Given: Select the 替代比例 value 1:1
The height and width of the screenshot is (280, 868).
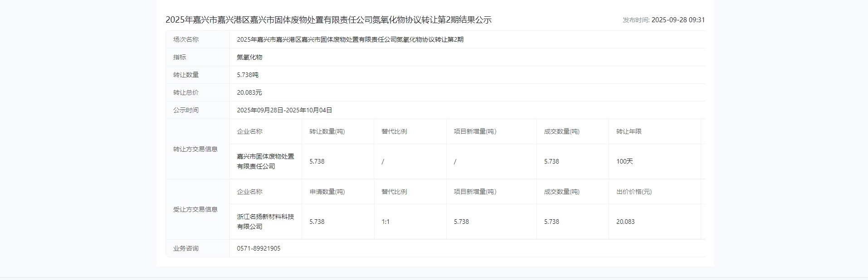Looking at the screenshot, I should point(386,222).
